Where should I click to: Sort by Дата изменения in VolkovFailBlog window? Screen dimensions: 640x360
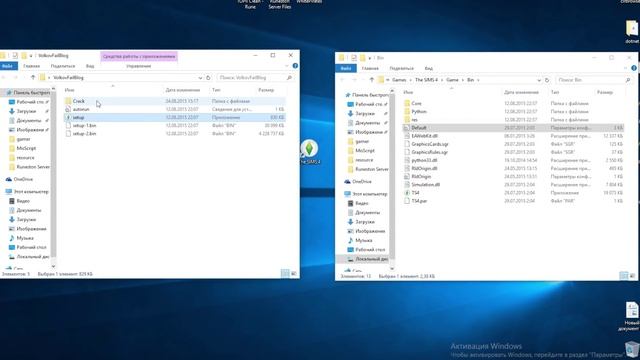(x=183, y=90)
